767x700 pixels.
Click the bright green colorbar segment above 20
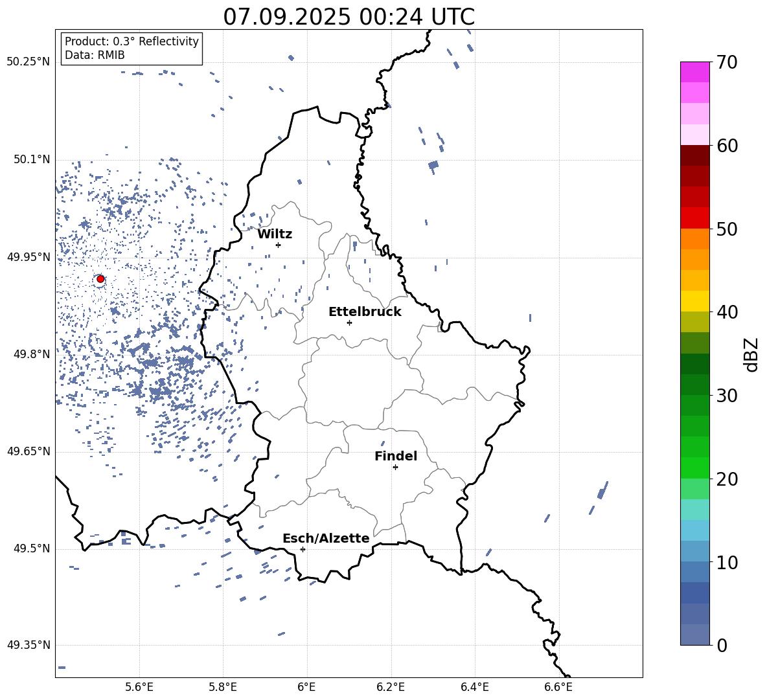pyautogui.click(x=695, y=468)
